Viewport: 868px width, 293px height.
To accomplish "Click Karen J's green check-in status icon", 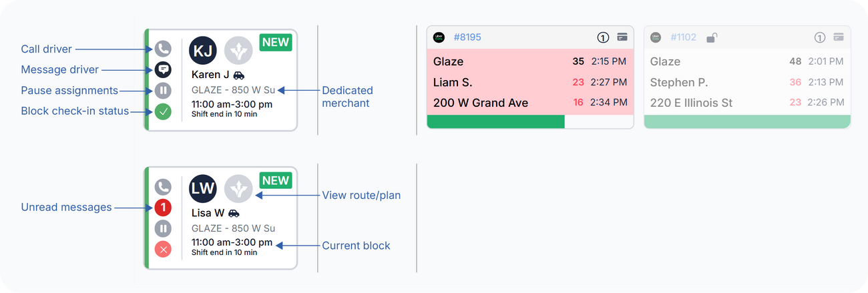I will (163, 111).
